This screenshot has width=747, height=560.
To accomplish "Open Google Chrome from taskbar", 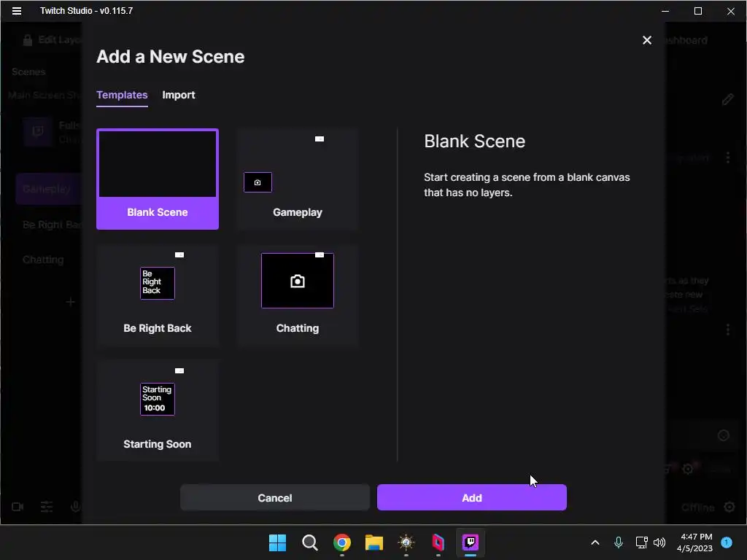I will point(342,542).
